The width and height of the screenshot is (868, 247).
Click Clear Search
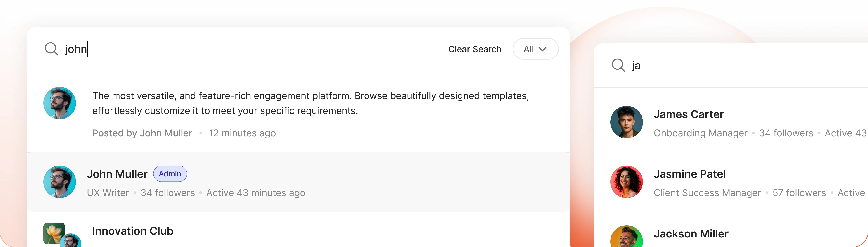tap(474, 49)
